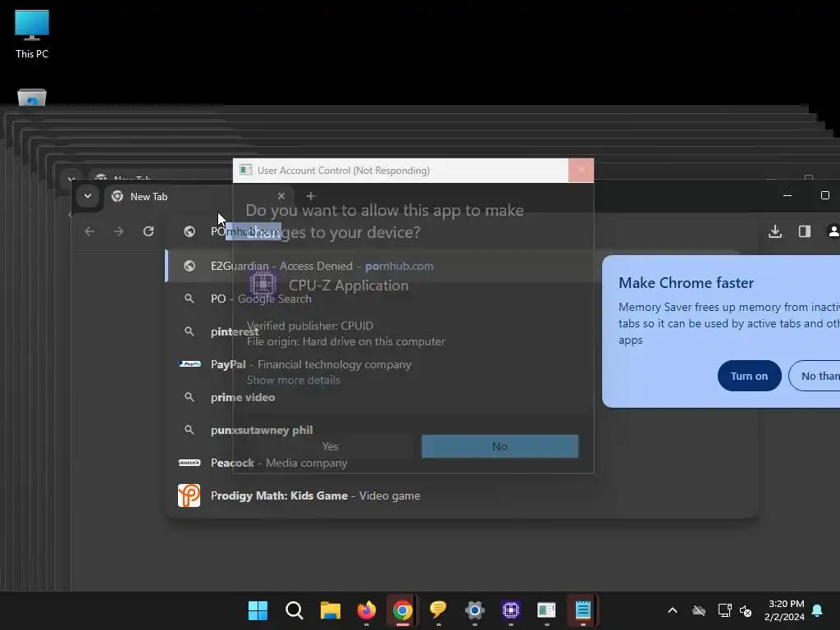Viewport: 840px width, 630px height.
Task: Click No thanks in Memory Saver popup
Action: coord(815,376)
